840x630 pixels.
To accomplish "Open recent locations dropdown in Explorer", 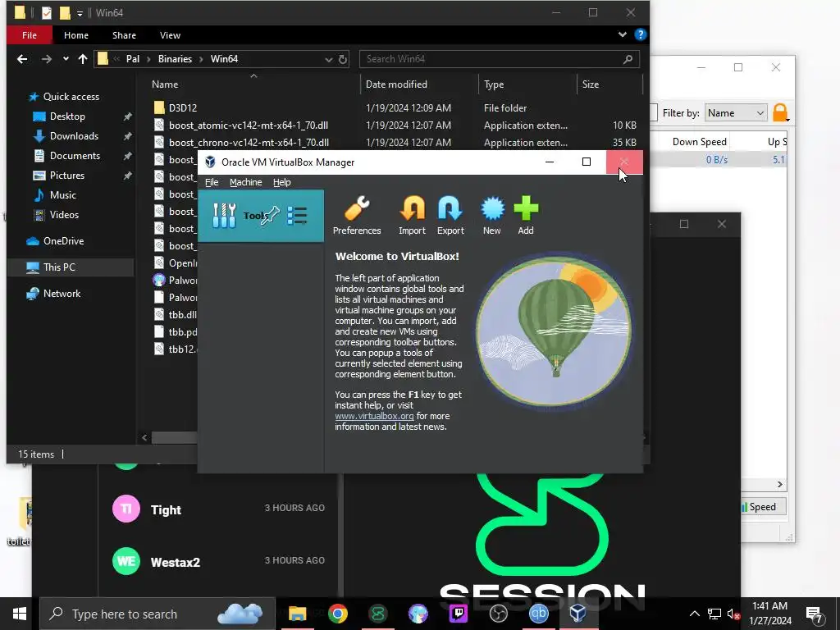I will tap(66, 59).
